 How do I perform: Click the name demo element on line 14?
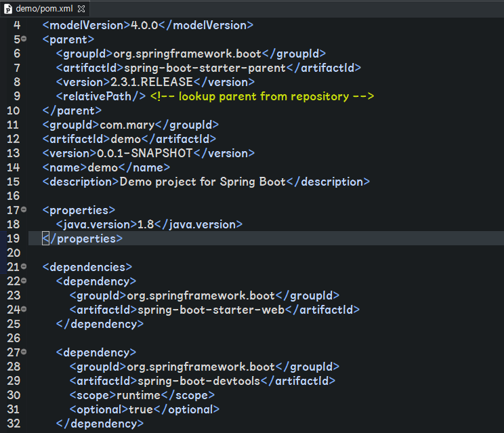click(x=106, y=167)
